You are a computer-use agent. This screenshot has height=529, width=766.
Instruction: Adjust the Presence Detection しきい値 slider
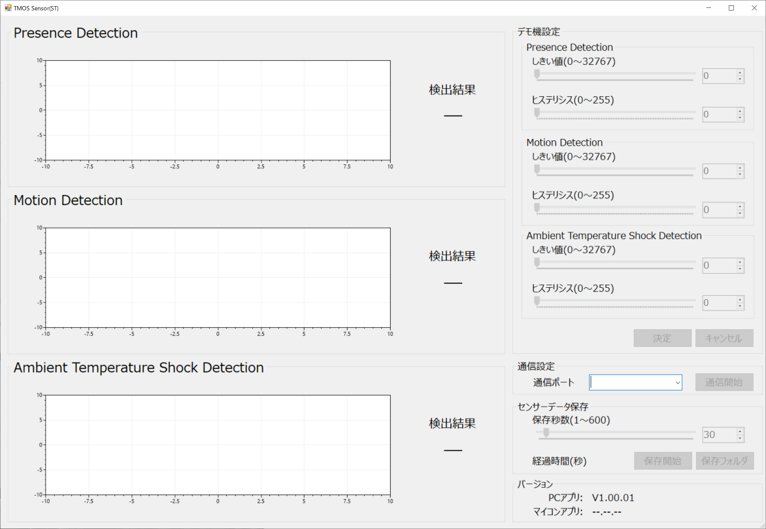[537, 75]
